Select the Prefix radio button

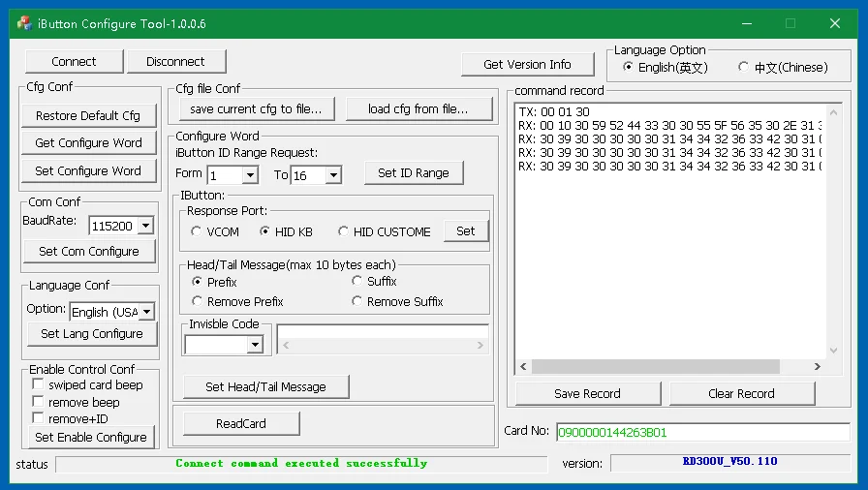tap(197, 282)
